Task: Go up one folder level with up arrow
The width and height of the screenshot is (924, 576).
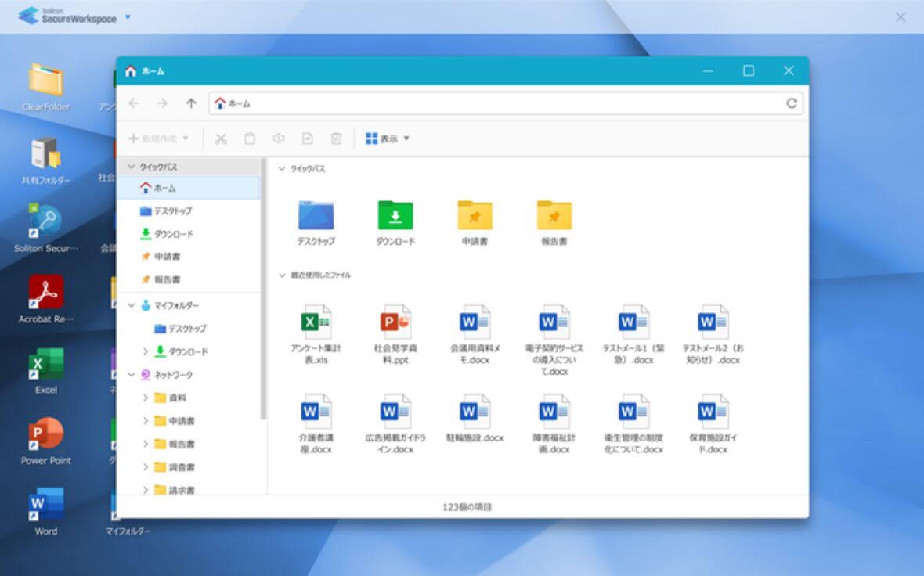Action: click(191, 103)
